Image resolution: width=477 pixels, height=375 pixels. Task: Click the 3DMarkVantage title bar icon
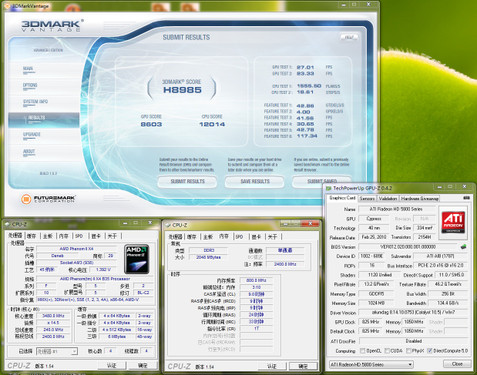[x=7, y=6]
